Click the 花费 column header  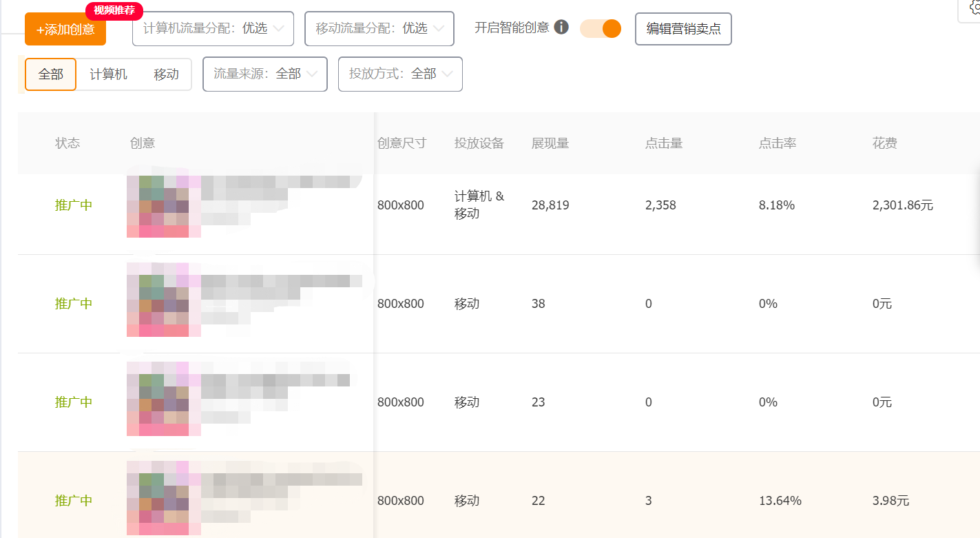(x=884, y=143)
